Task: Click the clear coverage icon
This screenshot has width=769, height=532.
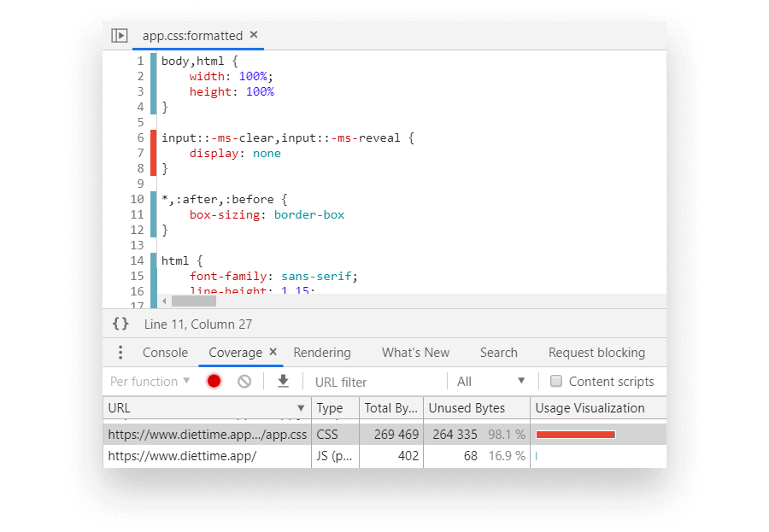Action: coord(244,382)
